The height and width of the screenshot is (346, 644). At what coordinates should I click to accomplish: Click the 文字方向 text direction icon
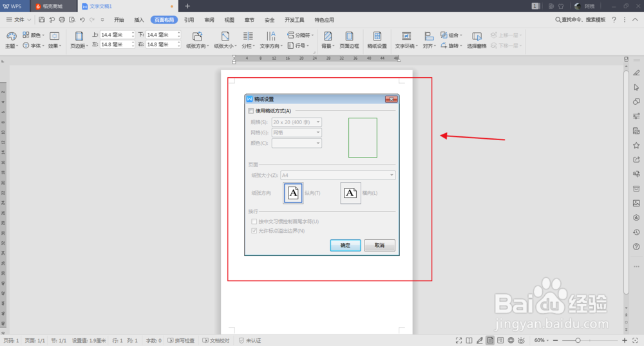[x=270, y=36]
